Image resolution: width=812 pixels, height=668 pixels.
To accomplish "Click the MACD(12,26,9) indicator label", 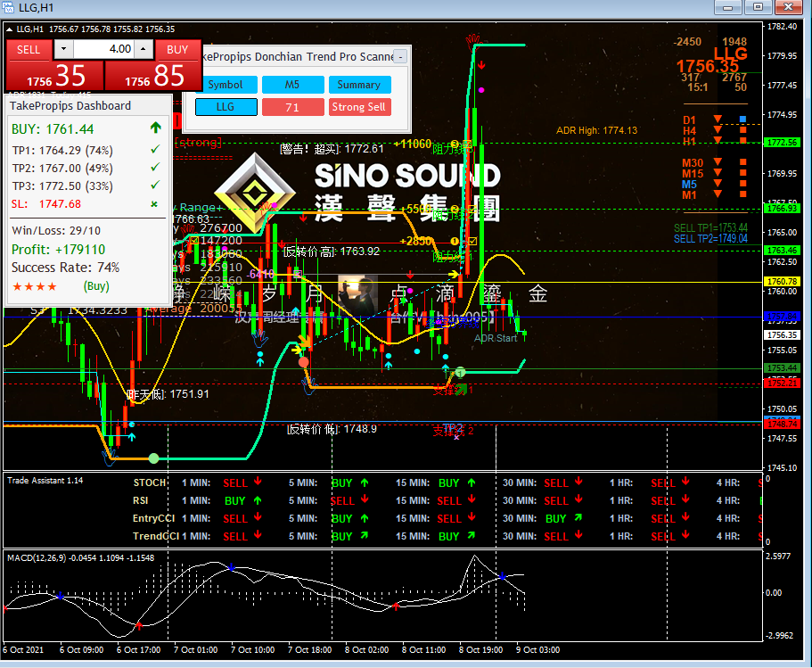I will [81, 558].
